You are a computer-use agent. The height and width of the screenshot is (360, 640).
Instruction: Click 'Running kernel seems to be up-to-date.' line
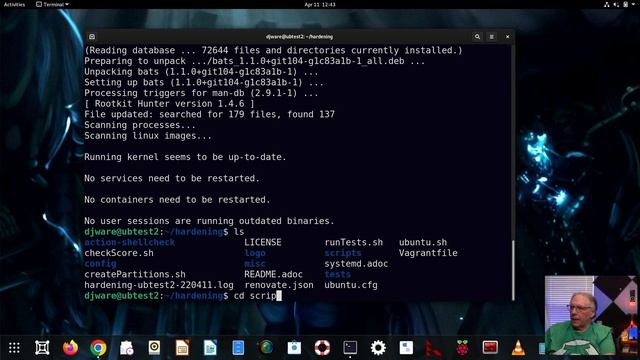(185, 157)
